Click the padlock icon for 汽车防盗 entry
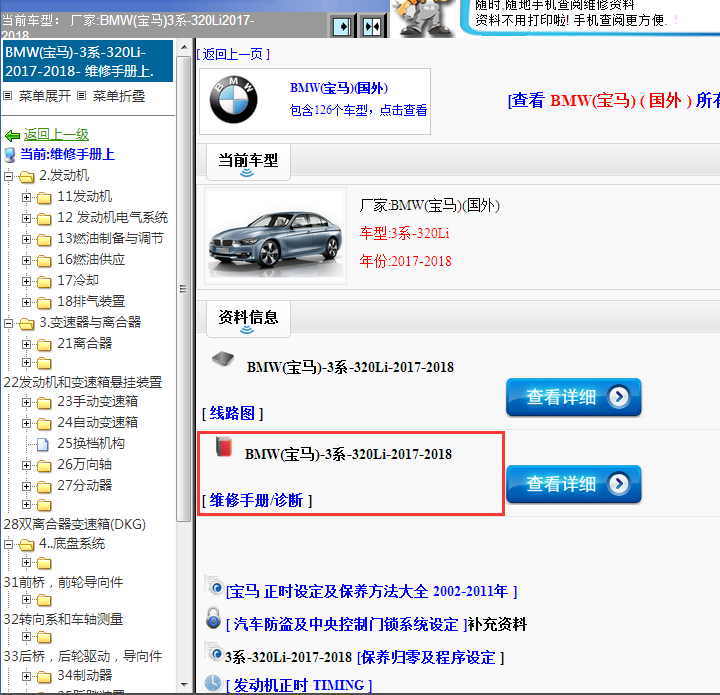 point(213,618)
